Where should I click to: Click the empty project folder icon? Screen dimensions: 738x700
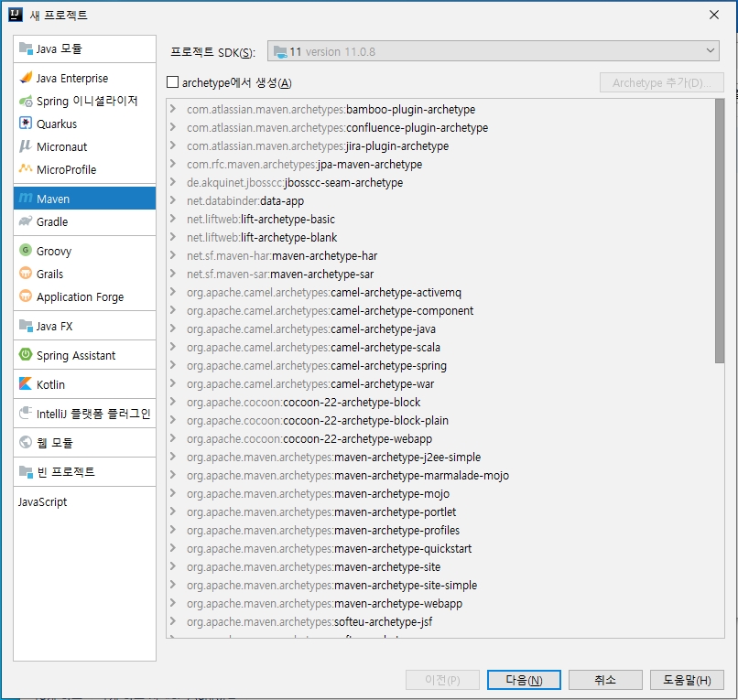(26, 471)
